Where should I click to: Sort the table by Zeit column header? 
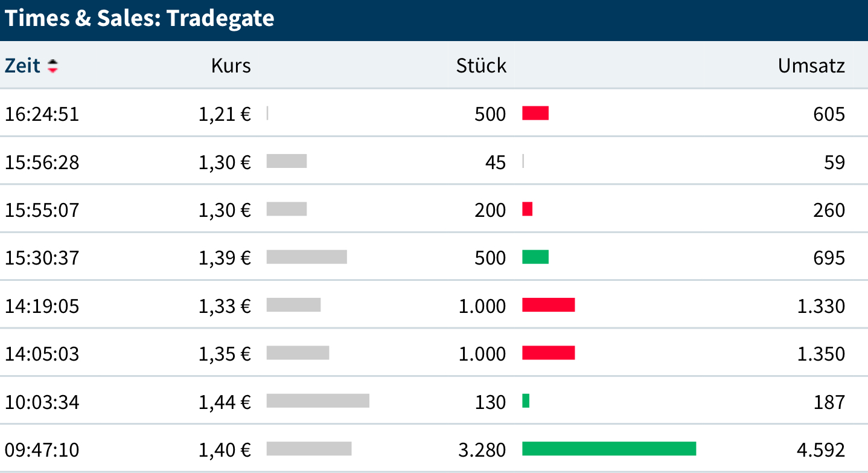[x=22, y=65]
